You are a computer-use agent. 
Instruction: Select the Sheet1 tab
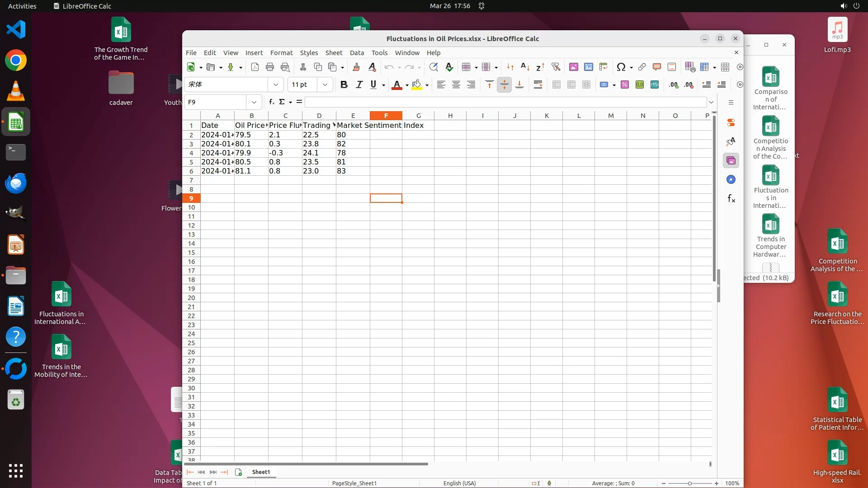coord(261,472)
